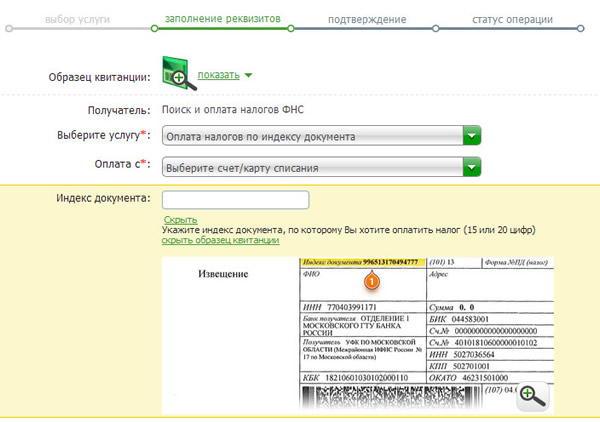Viewport: 600px width, 422px height.
Task: Click the показать link
Action: coord(218,75)
